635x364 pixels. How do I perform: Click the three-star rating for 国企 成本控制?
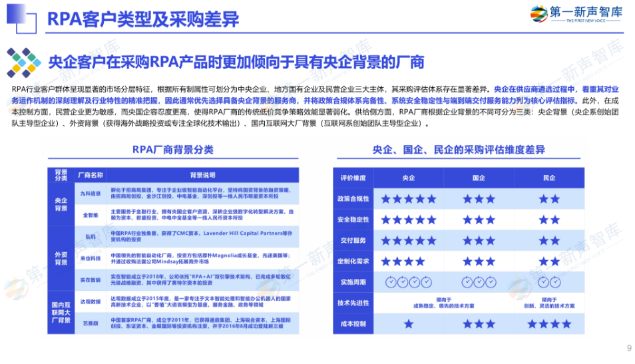pos(479,324)
